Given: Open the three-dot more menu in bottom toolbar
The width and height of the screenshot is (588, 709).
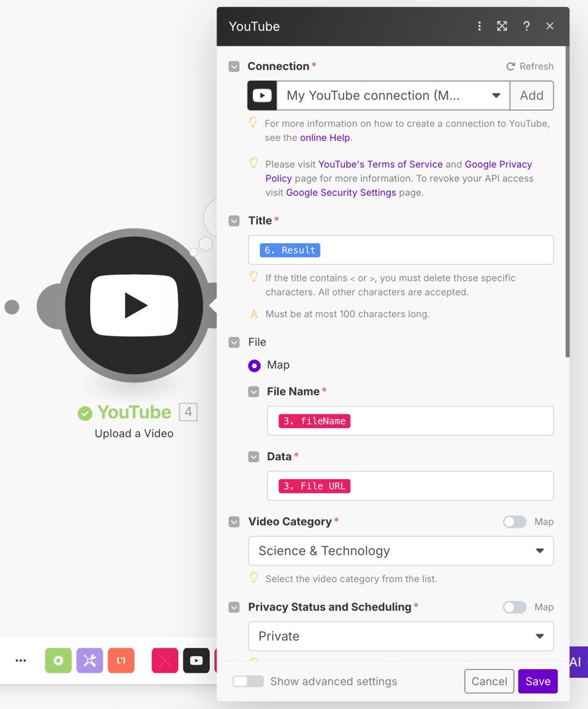Looking at the screenshot, I should (x=21, y=661).
